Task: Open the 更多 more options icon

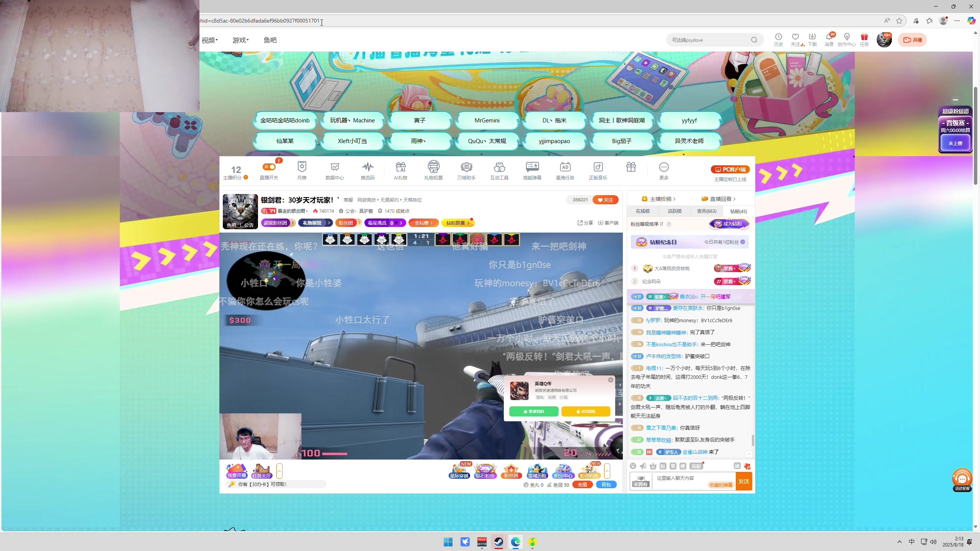Action: (x=664, y=170)
